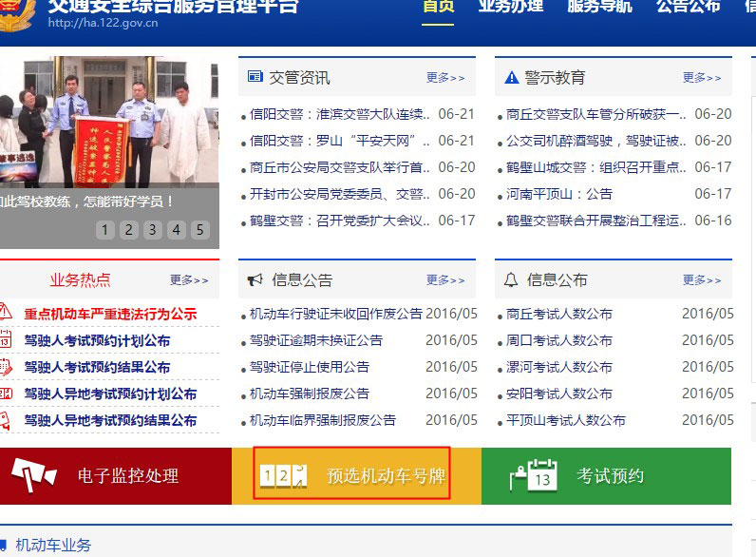Switch carousel to slide 2
Screen dimensions: 756x557
[129, 230]
